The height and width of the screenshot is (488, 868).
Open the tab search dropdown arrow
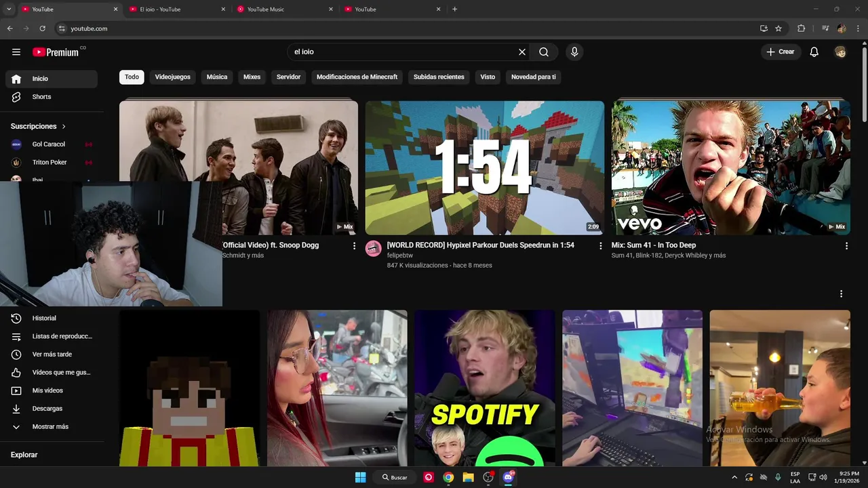click(x=9, y=9)
